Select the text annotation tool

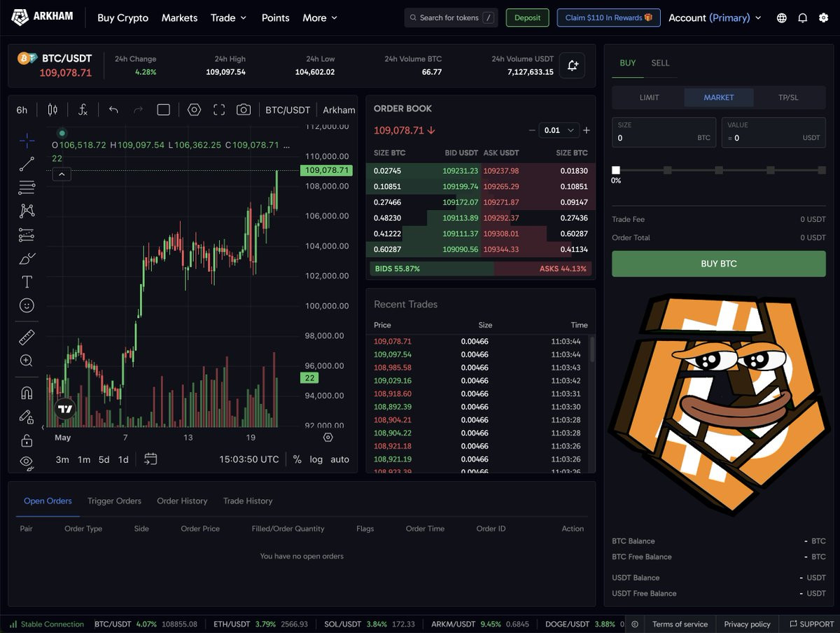[27, 281]
